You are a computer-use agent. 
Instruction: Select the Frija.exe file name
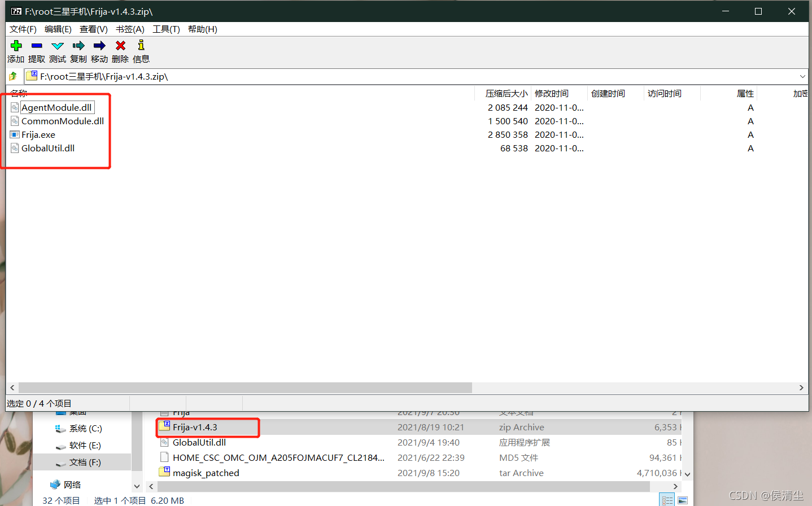[38, 134]
